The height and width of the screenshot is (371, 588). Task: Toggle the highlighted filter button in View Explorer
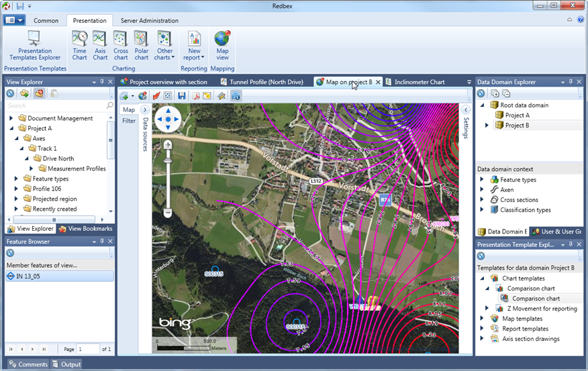coord(39,93)
